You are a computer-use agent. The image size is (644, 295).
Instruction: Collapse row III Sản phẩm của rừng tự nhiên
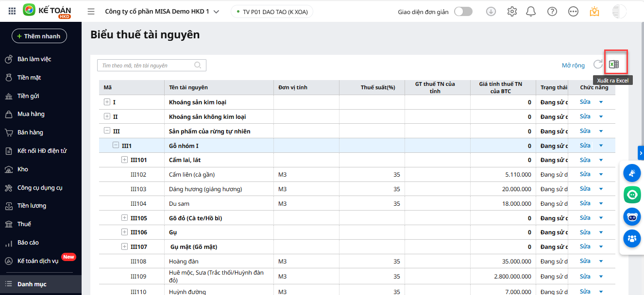click(x=107, y=131)
